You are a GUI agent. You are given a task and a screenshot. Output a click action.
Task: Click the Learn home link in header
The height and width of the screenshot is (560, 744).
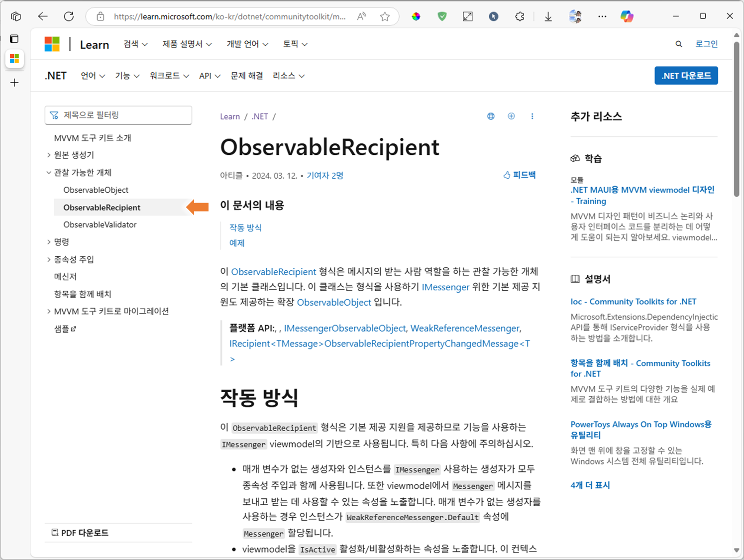(x=95, y=45)
